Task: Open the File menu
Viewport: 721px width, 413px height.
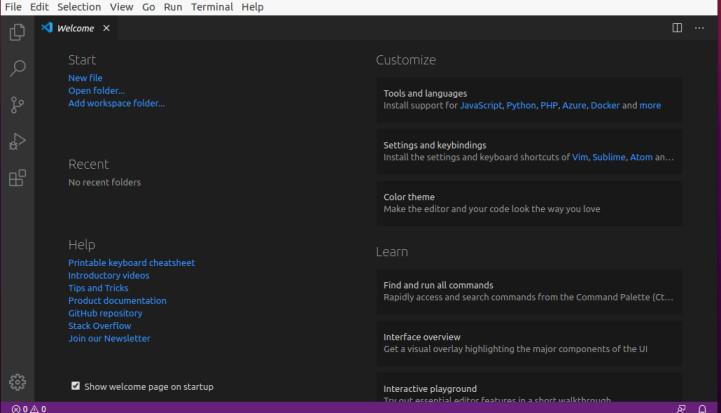Action: (x=13, y=7)
